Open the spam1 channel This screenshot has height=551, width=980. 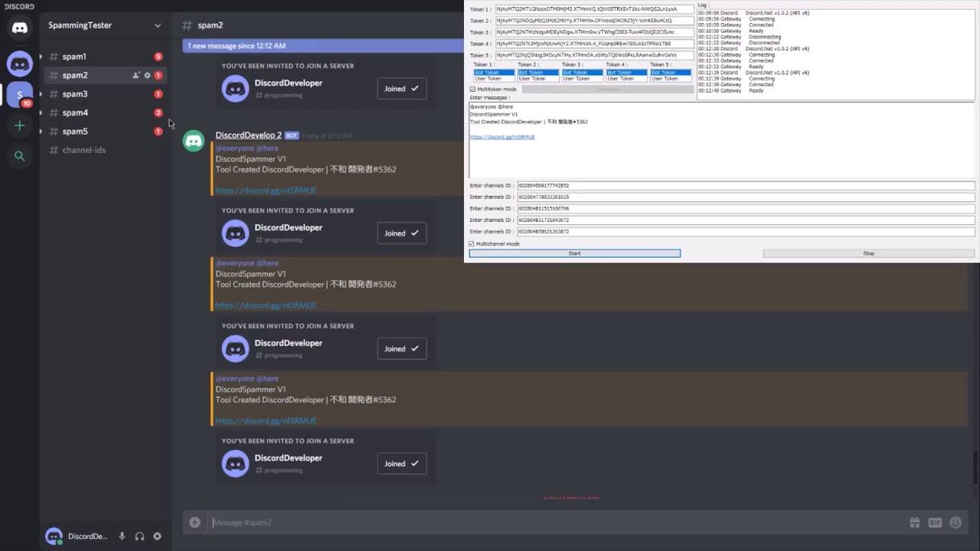[105, 57]
